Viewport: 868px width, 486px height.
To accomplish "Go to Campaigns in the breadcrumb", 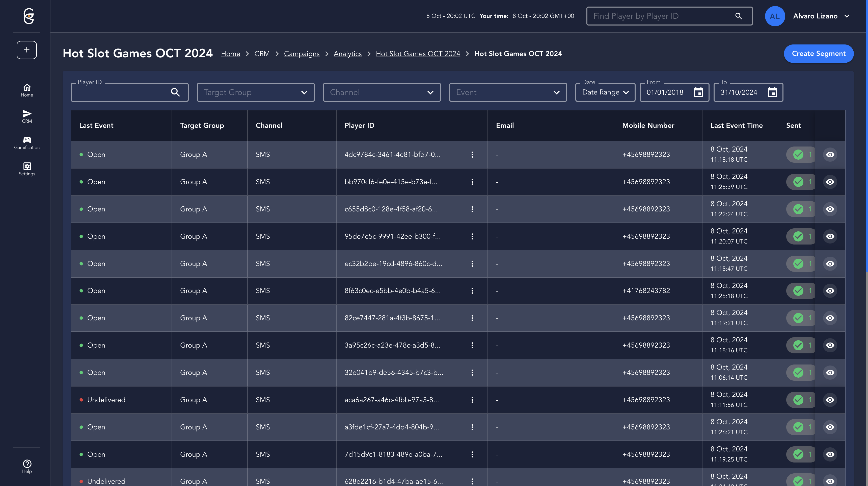I will (302, 54).
